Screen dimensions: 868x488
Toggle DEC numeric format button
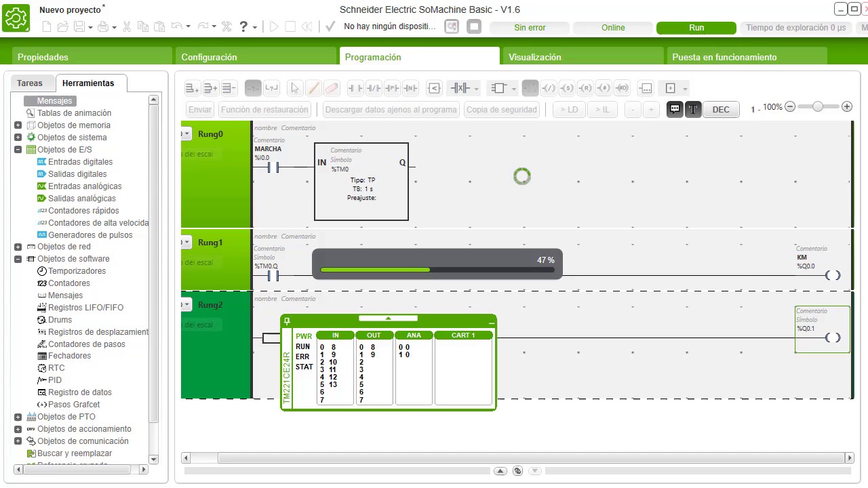[x=721, y=109]
